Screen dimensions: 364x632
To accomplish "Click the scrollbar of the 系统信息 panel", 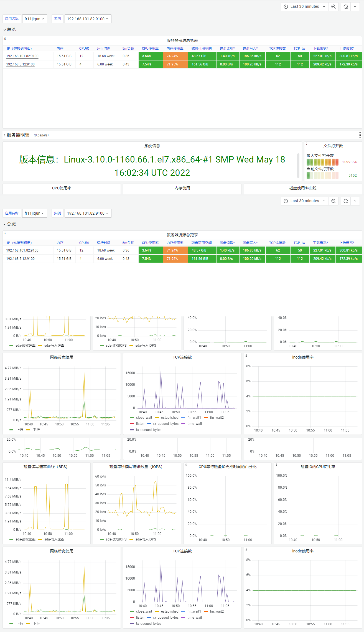I will 298,165.
